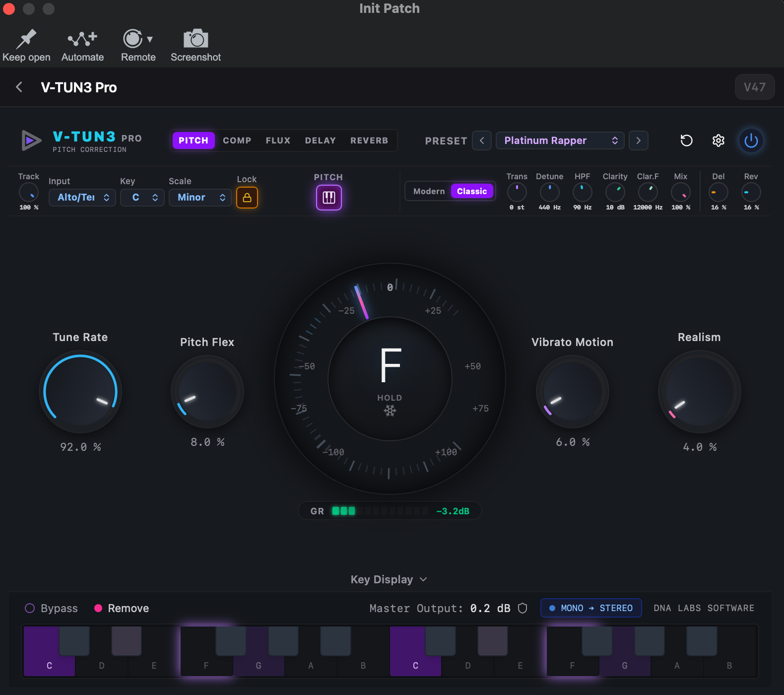Reset the preset with the undo icon
This screenshot has height=695, width=784.
coord(686,140)
